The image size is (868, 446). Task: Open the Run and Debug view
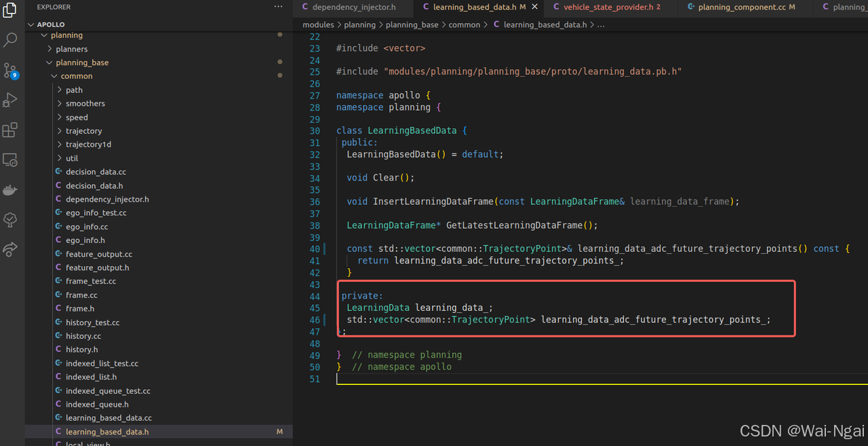(x=9, y=99)
